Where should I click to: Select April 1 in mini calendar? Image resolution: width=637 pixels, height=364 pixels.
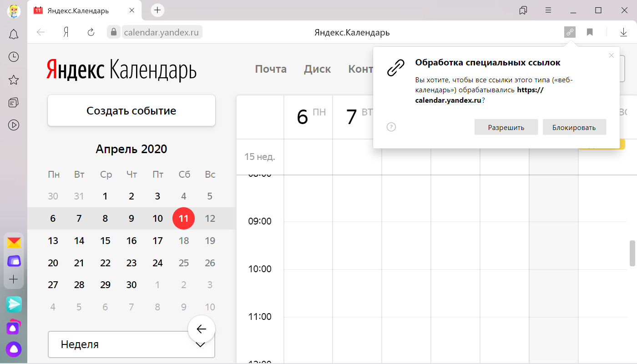pos(105,196)
